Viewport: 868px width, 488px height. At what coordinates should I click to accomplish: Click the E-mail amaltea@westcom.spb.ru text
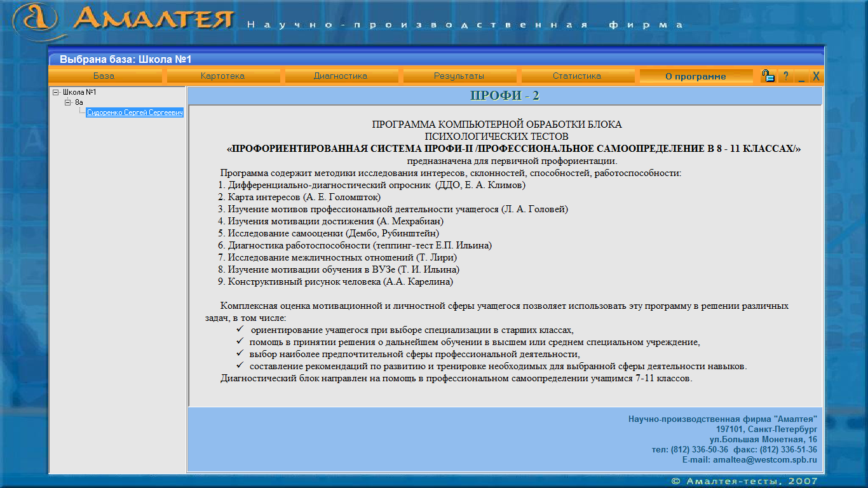(x=750, y=460)
